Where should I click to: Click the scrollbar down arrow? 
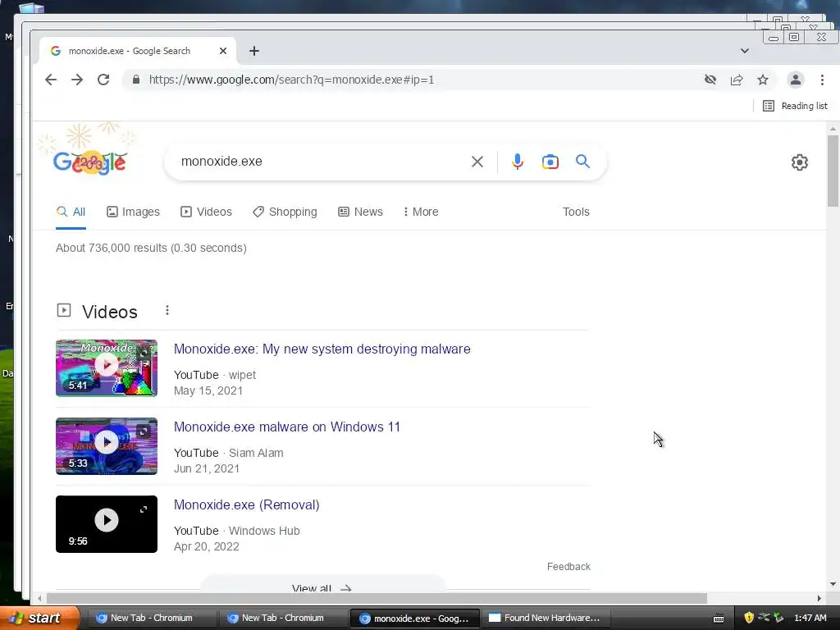tap(833, 583)
